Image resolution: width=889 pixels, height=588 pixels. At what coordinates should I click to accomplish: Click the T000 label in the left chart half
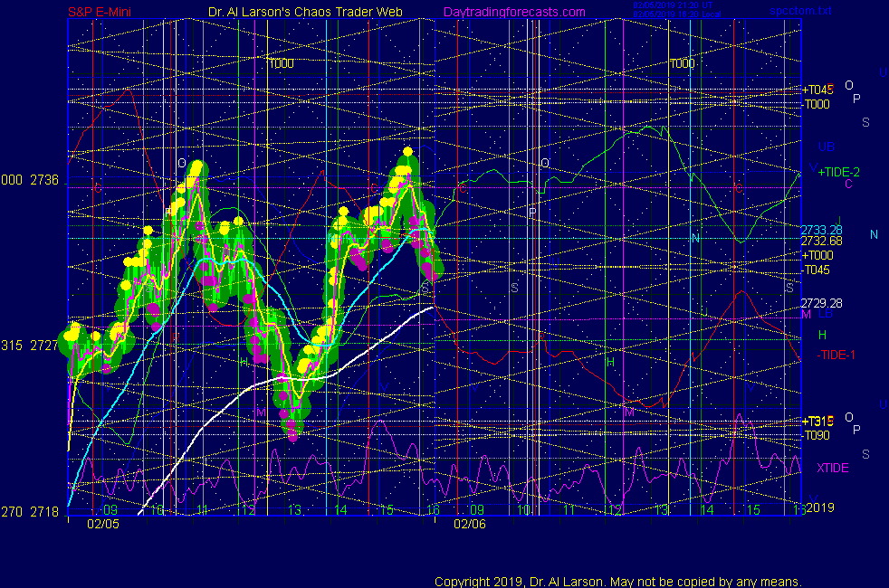[282, 63]
